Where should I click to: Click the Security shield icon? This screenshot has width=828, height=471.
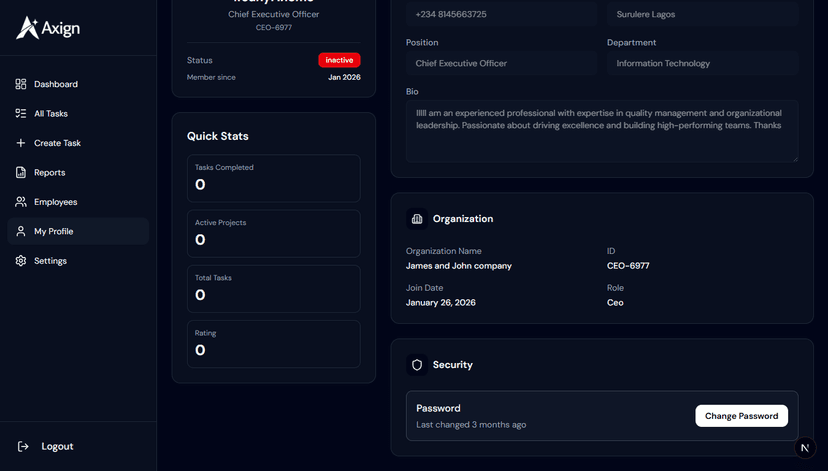point(417,365)
